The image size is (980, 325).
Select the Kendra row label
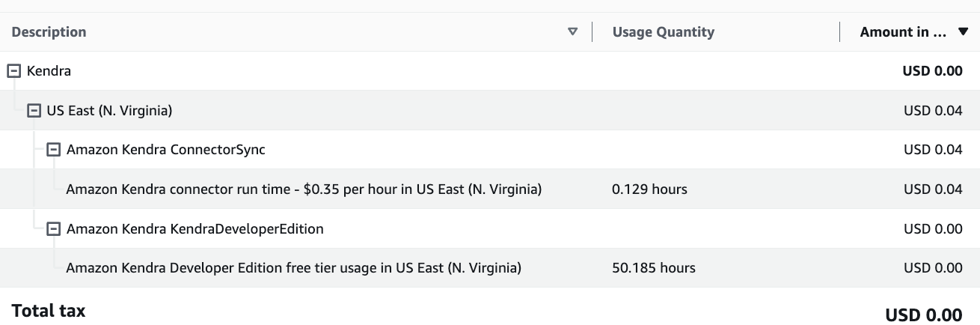tap(49, 71)
